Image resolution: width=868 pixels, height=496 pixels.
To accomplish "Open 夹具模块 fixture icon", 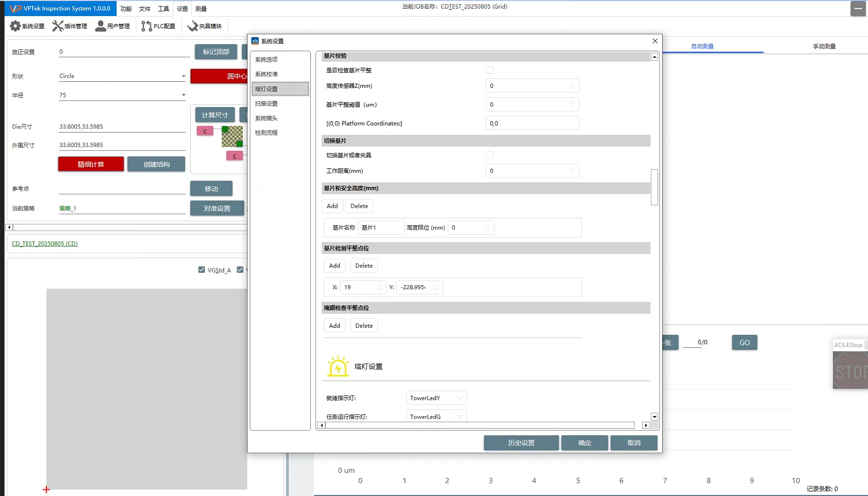I will [192, 26].
